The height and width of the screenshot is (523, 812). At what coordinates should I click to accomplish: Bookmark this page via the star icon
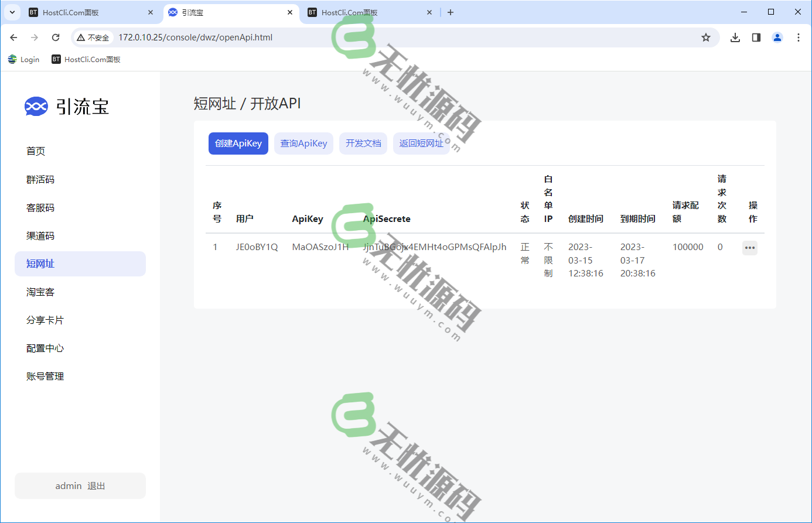706,37
